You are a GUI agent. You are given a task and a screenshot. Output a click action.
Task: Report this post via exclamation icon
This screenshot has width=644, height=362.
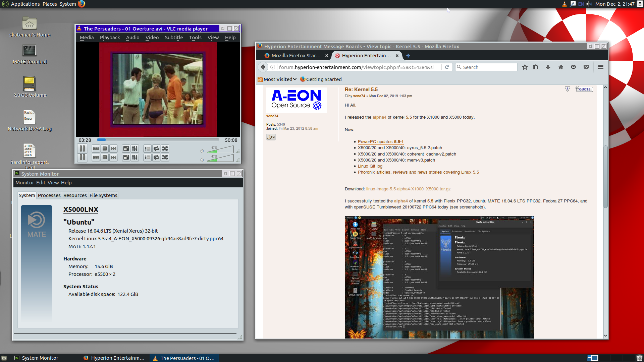(568, 89)
